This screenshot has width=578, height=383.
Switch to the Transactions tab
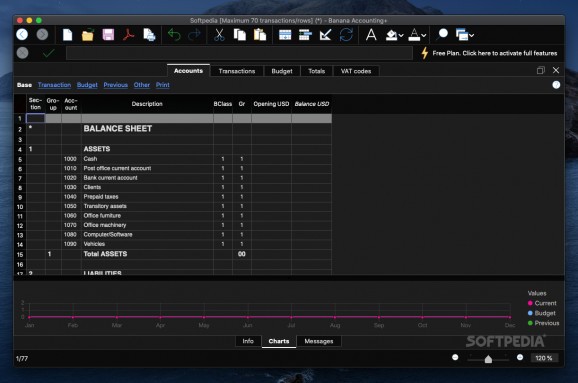(x=237, y=71)
